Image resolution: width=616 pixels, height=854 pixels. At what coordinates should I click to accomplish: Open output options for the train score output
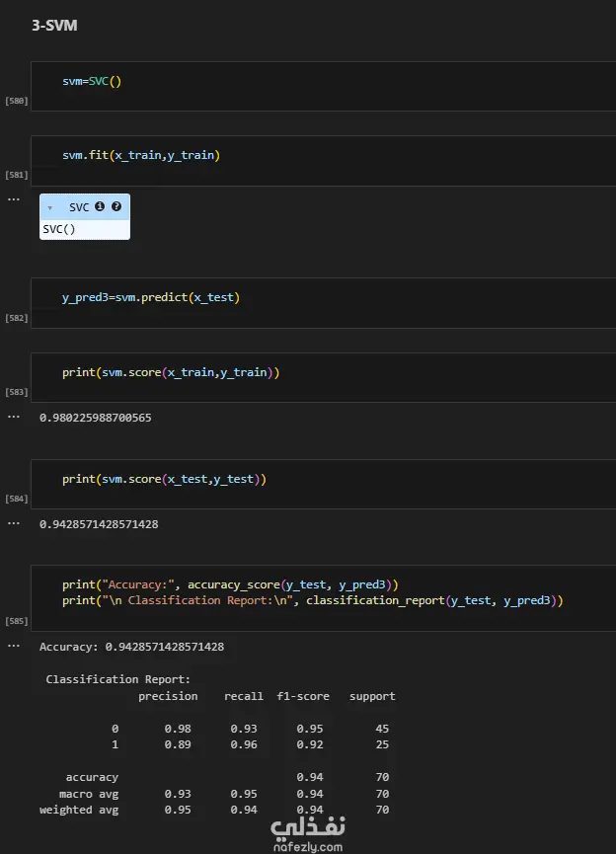(14, 417)
